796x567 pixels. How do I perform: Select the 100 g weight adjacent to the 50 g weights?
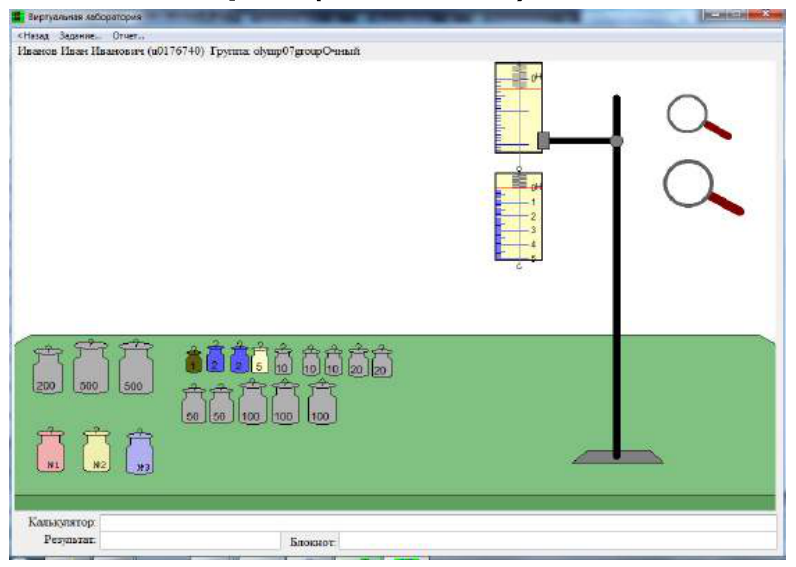click(252, 402)
